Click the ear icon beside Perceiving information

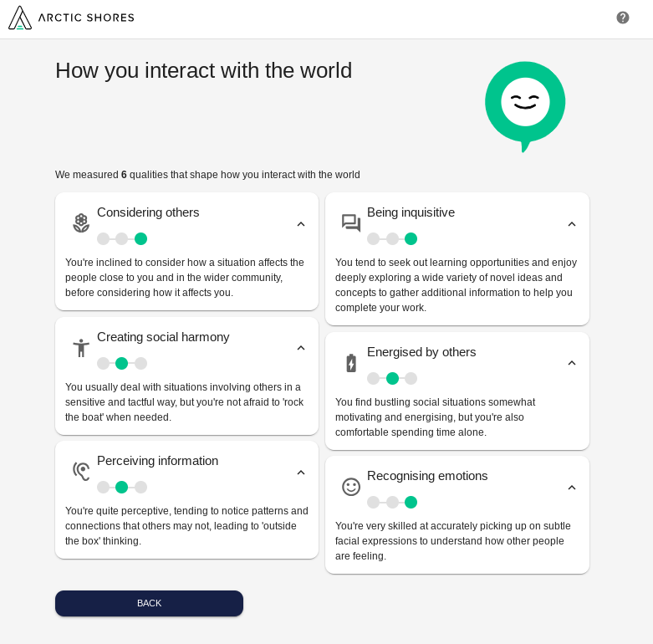point(81,472)
